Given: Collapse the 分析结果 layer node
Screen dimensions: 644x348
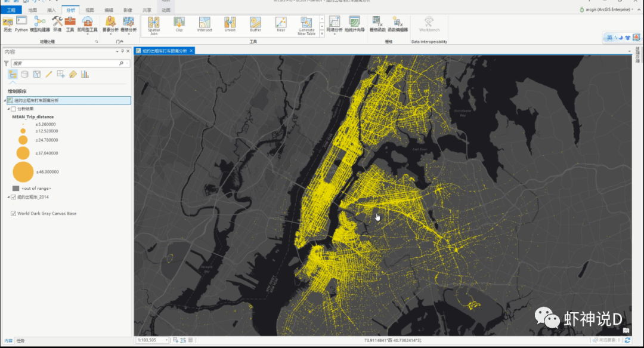Looking at the screenshot, I should pyautogui.click(x=8, y=109).
